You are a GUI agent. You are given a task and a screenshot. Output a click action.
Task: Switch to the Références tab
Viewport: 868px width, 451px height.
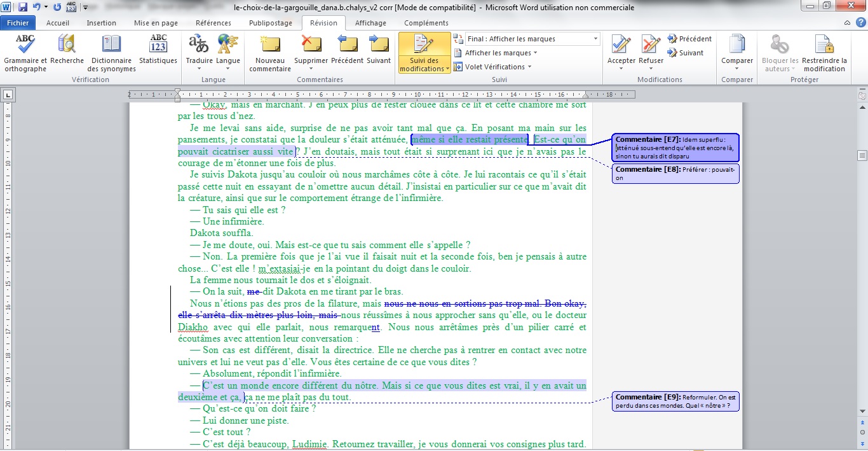(214, 23)
